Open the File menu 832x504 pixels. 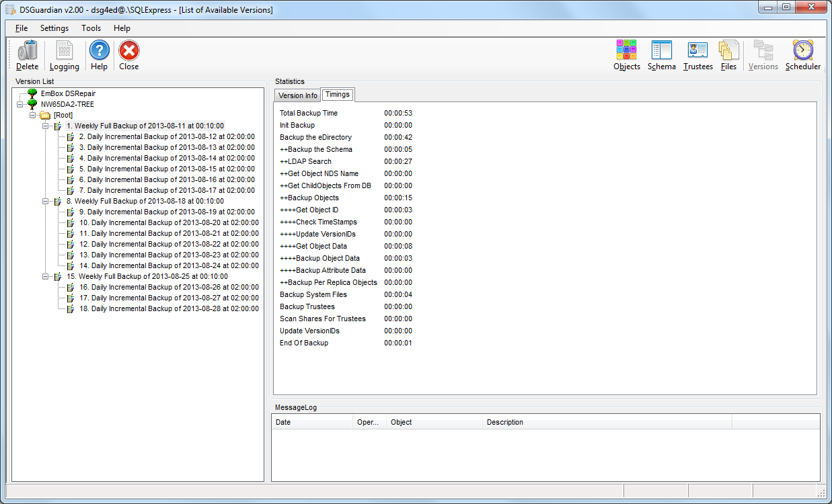pos(22,28)
